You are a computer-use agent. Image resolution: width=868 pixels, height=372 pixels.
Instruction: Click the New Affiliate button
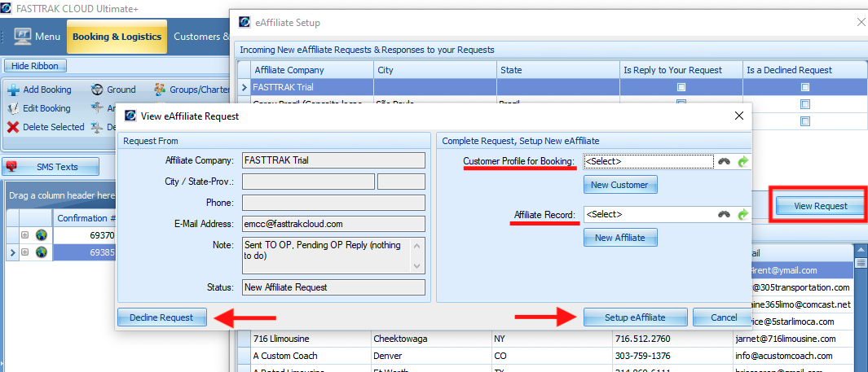tap(620, 238)
